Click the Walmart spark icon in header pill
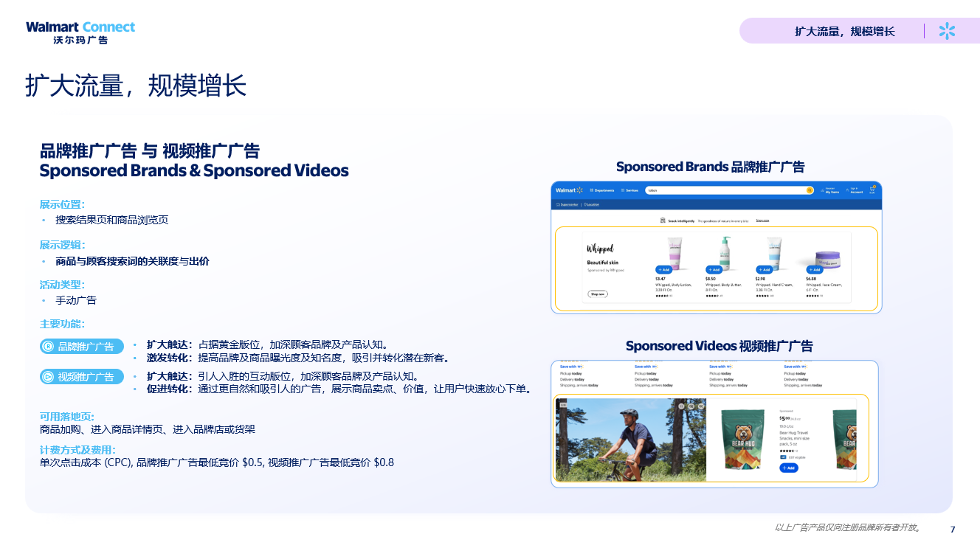 [947, 31]
